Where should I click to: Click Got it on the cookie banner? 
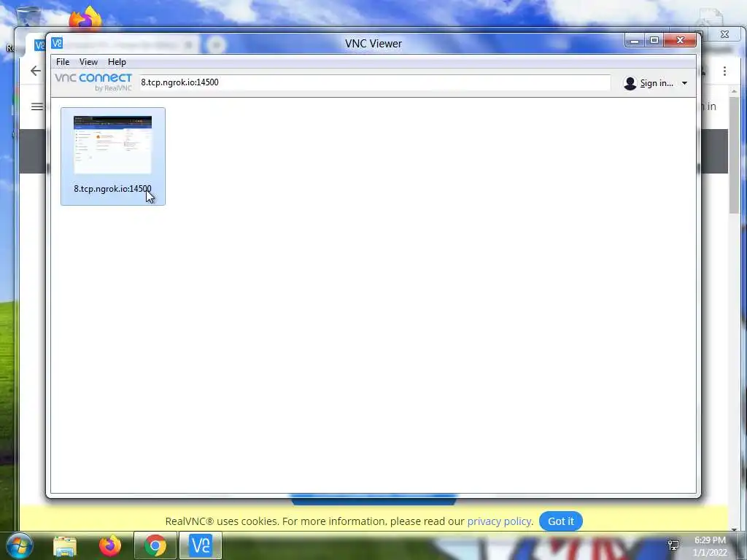(x=561, y=521)
